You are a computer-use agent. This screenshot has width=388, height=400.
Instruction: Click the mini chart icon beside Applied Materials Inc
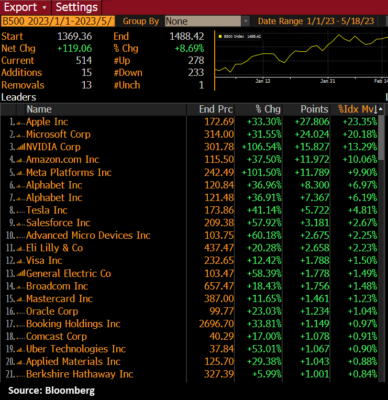pyautogui.click(x=21, y=363)
